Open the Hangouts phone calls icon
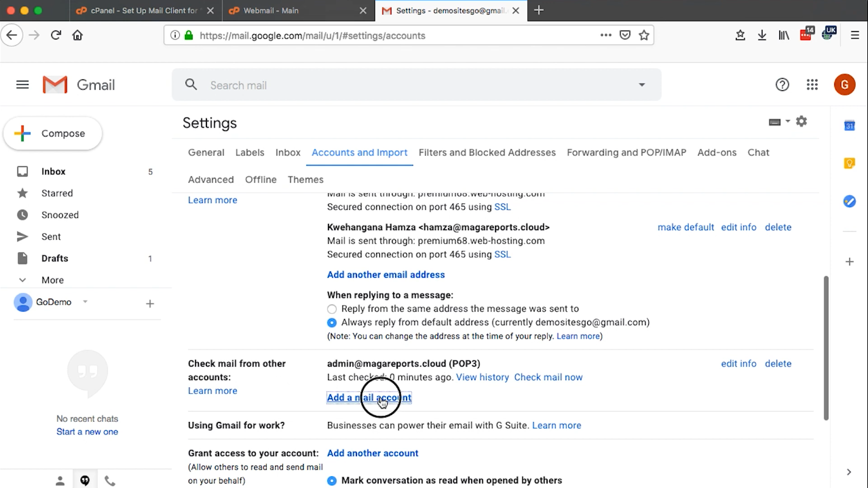This screenshot has width=868, height=488. [x=110, y=481]
